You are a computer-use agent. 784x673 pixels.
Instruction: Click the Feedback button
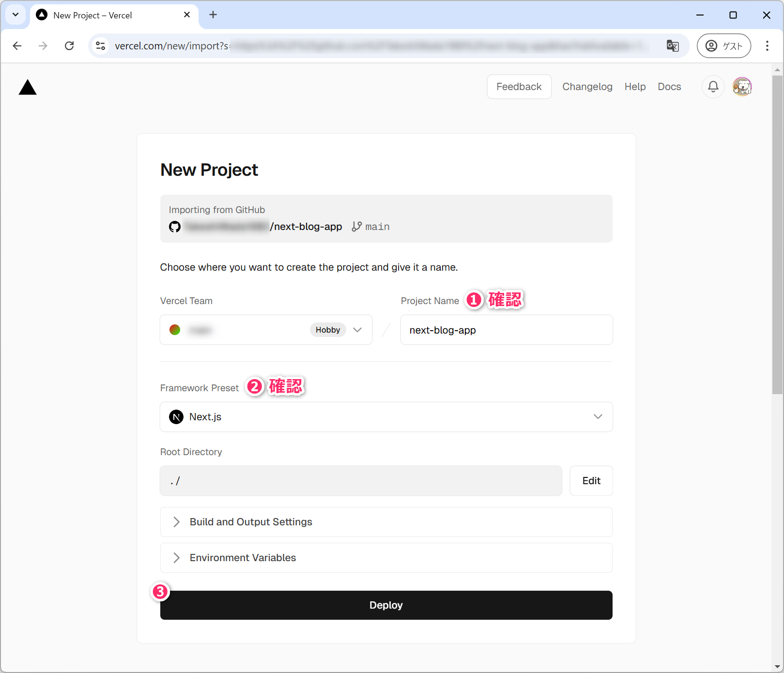(519, 87)
